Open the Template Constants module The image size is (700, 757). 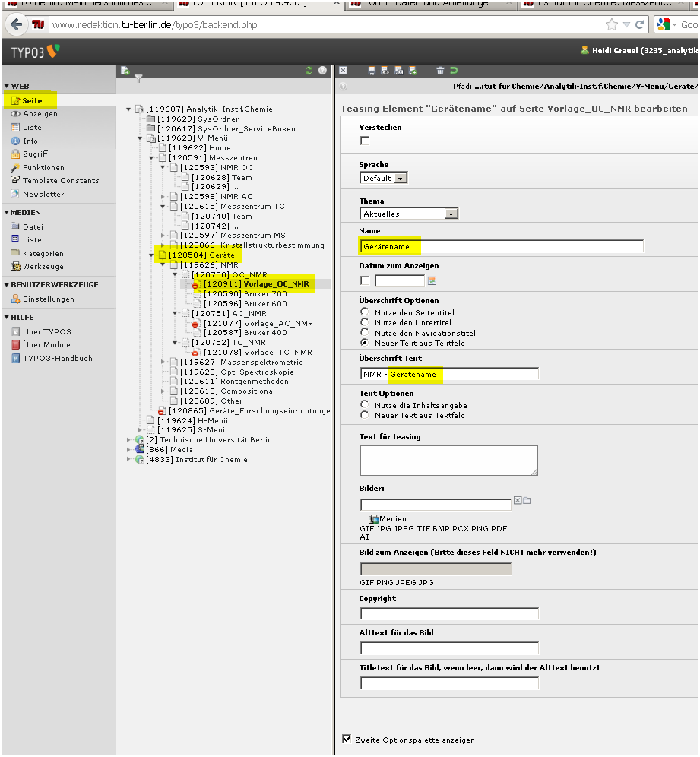[x=55, y=181]
